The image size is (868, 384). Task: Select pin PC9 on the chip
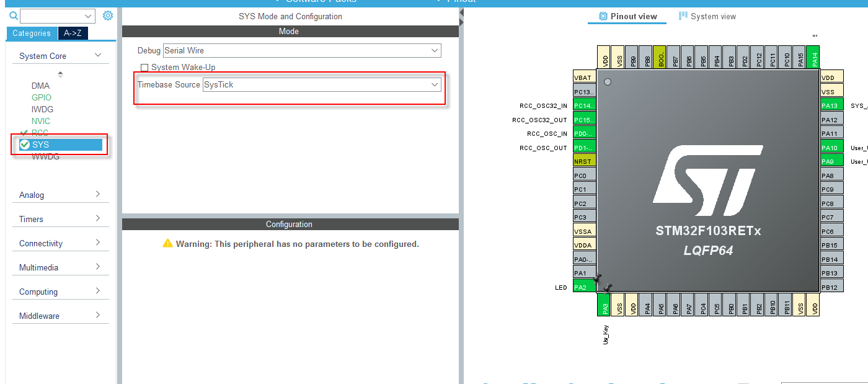click(x=831, y=189)
